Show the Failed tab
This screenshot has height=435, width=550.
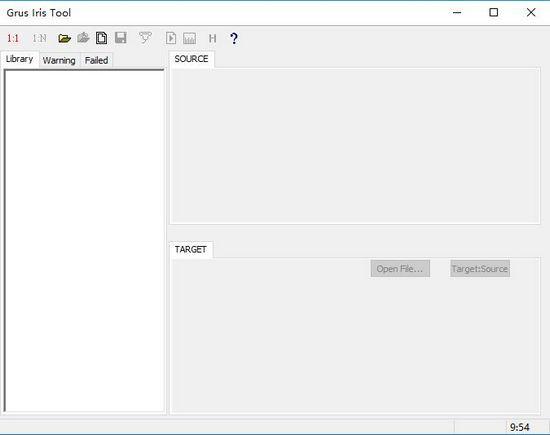point(96,60)
